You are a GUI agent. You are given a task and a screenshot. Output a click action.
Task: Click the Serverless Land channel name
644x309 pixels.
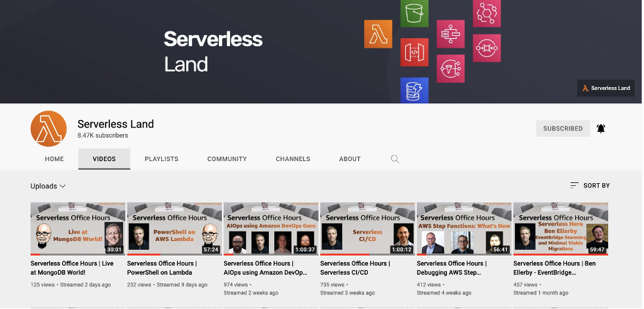(x=116, y=124)
